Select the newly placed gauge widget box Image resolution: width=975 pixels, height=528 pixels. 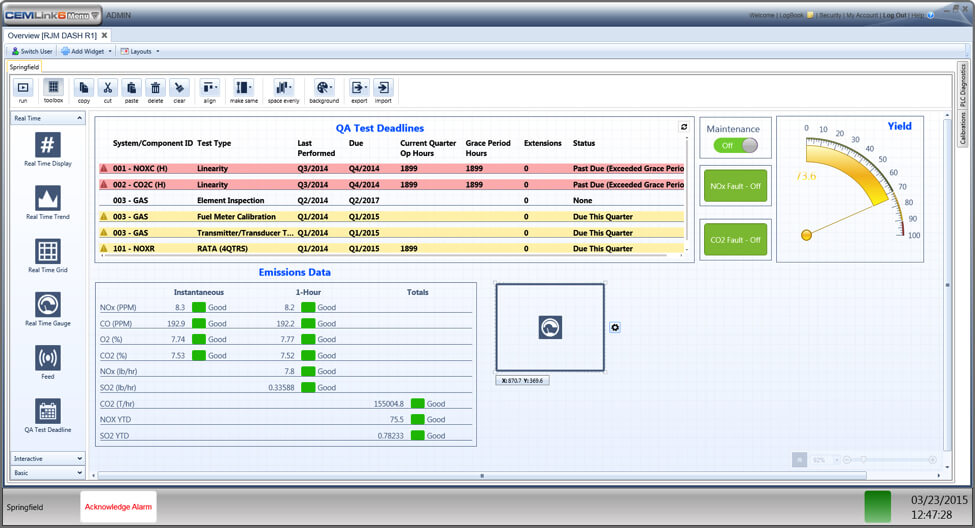pos(550,328)
